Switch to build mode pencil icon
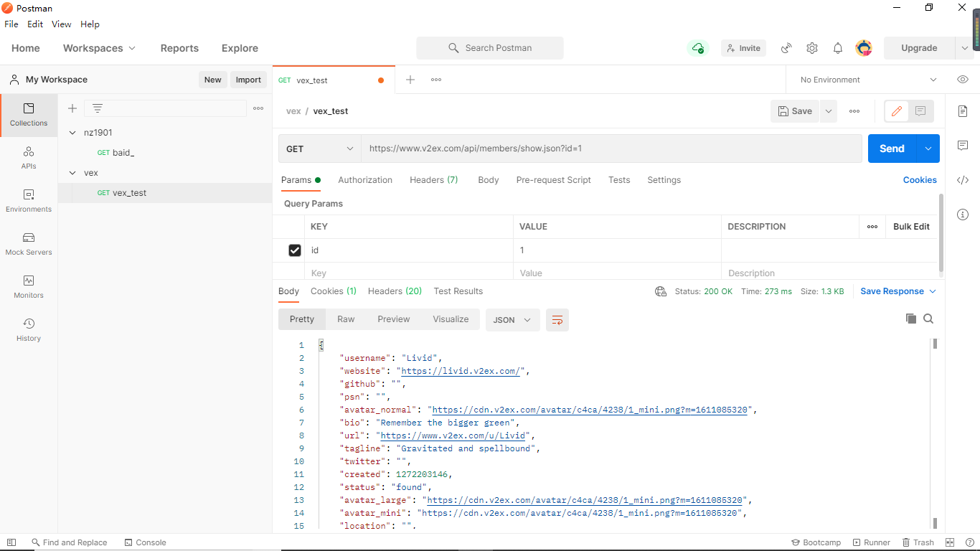The image size is (980, 551). click(897, 111)
